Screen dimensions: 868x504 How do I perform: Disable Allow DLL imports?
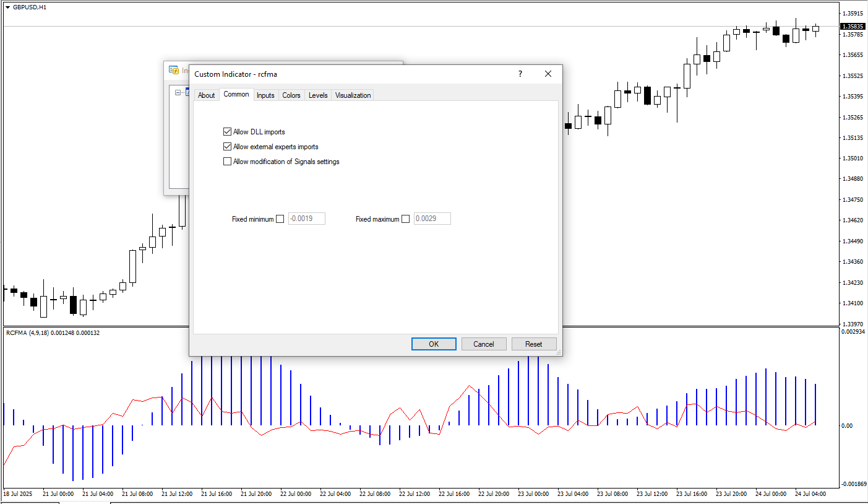(x=227, y=132)
